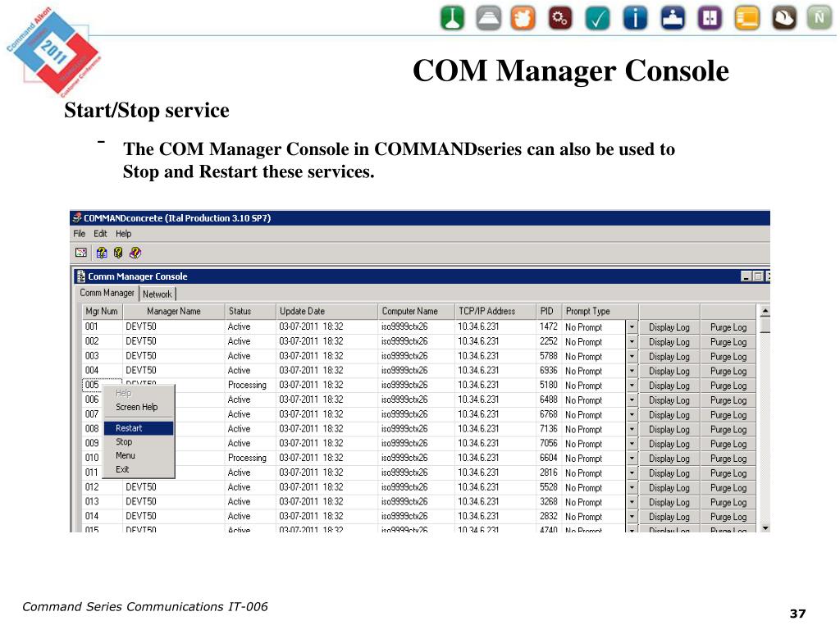Viewport: 840px width, 630px height.
Task: Open the File menu
Action: (x=80, y=234)
